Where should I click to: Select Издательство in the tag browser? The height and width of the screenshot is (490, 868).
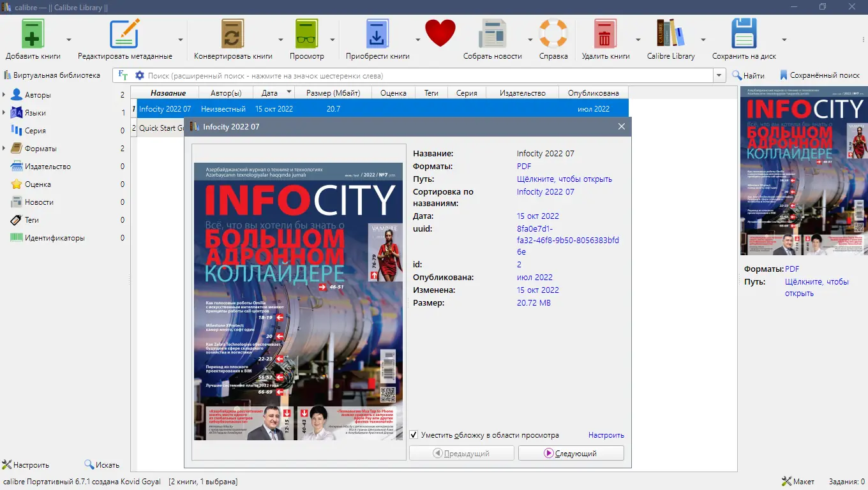click(48, 167)
